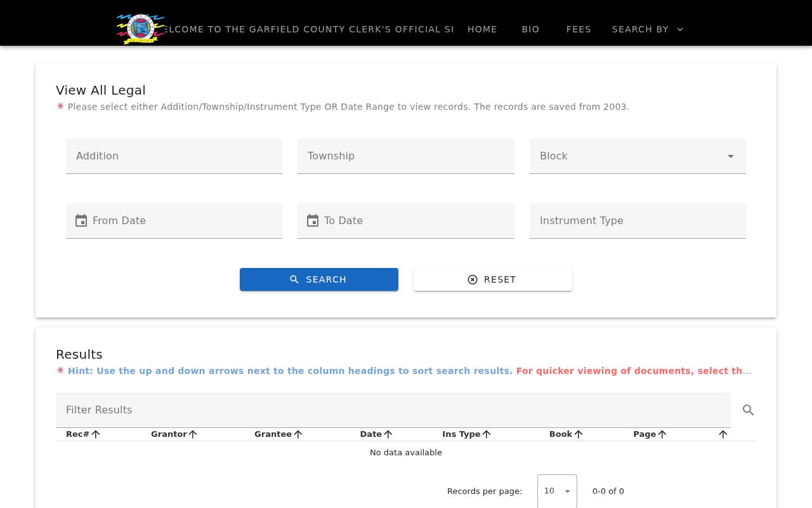Open the Bio page
This screenshot has height=508, width=812.
[x=530, y=29]
